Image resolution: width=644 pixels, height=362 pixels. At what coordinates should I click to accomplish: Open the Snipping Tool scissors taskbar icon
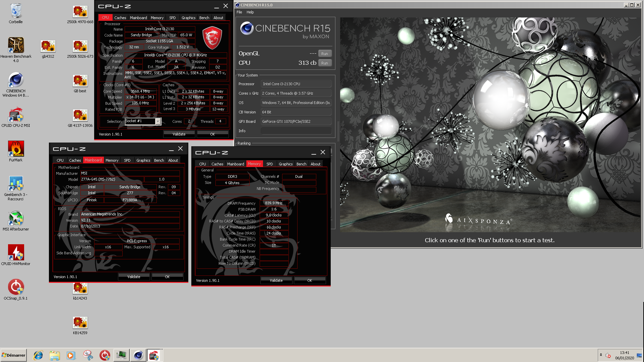point(88,355)
